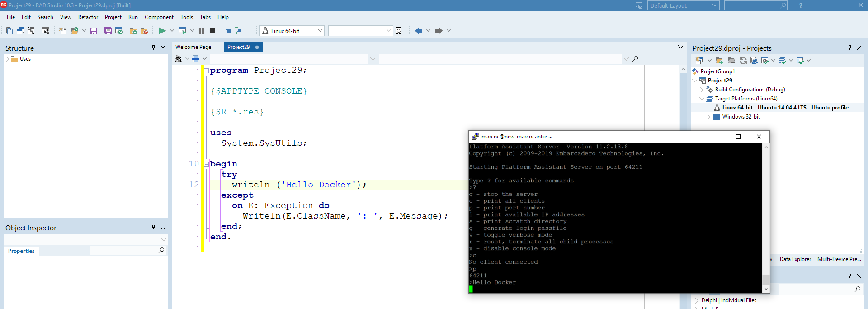The height and width of the screenshot is (309, 868).
Task: Expand Delphi | Individual Files node
Action: tap(696, 300)
